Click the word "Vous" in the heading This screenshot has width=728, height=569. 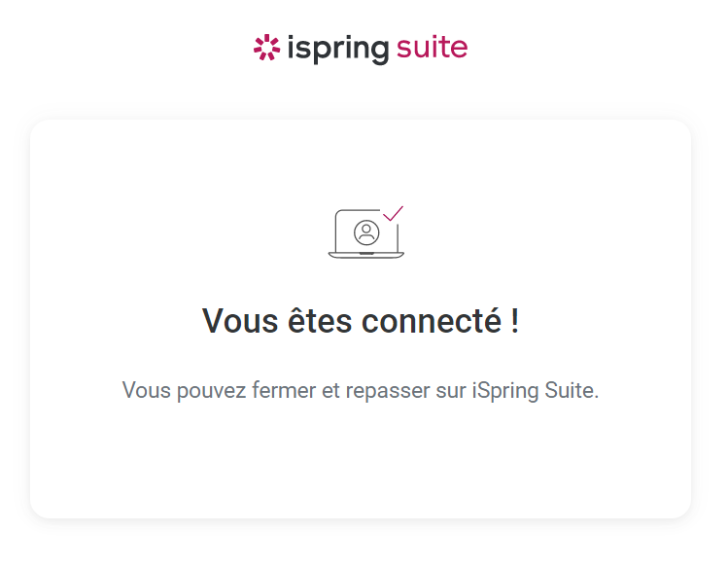(239, 321)
